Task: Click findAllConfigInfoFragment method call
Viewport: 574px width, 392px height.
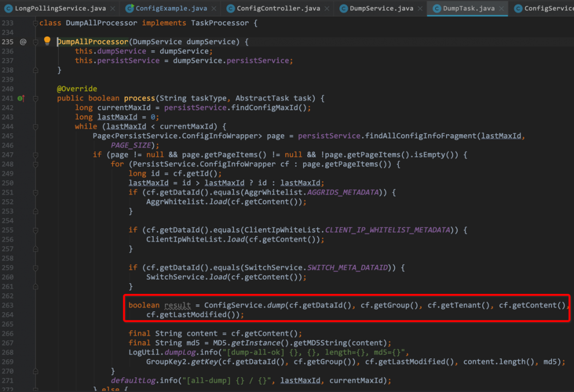Action: (421, 136)
